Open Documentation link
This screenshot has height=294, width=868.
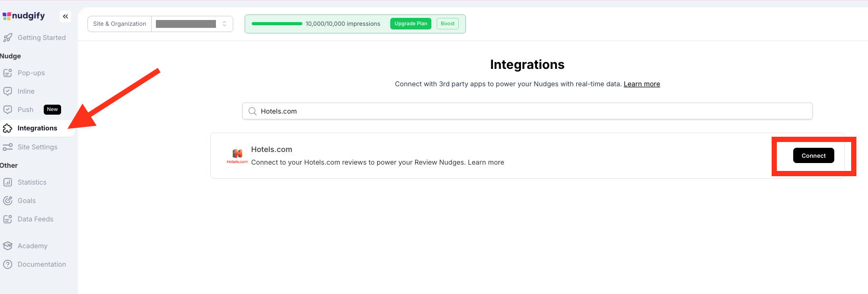[x=42, y=265]
